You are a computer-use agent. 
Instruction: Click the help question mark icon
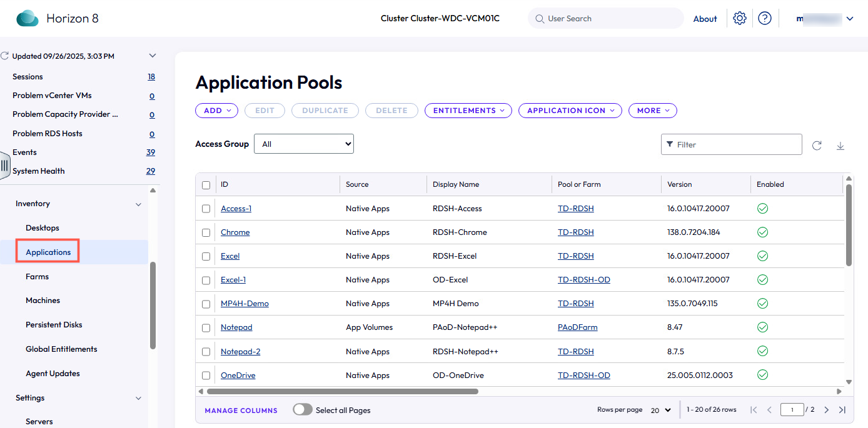click(764, 19)
